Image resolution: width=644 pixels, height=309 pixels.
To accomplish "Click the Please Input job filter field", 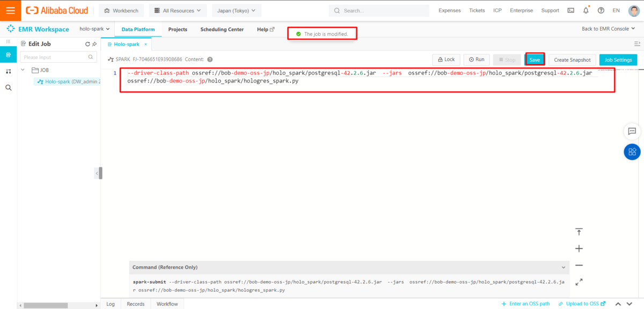I will (x=58, y=57).
